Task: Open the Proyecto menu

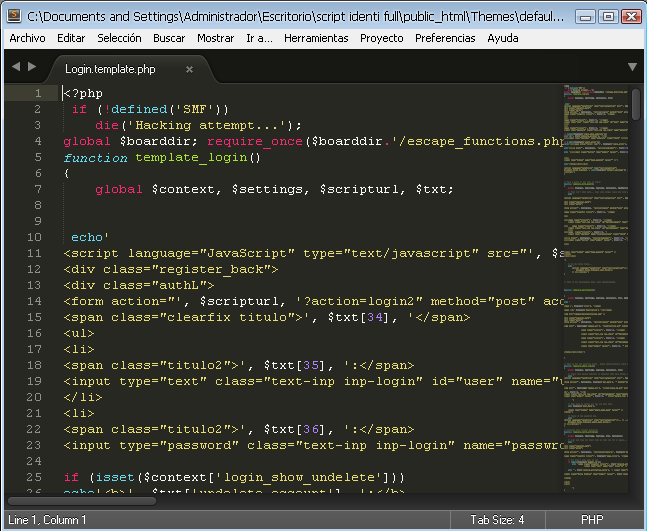Action: [382, 38]
